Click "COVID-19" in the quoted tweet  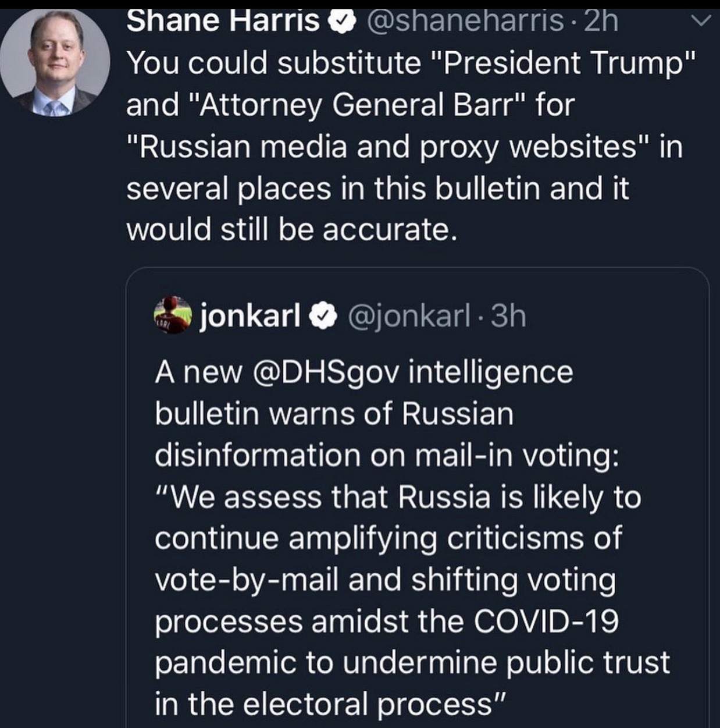point(546,621)
